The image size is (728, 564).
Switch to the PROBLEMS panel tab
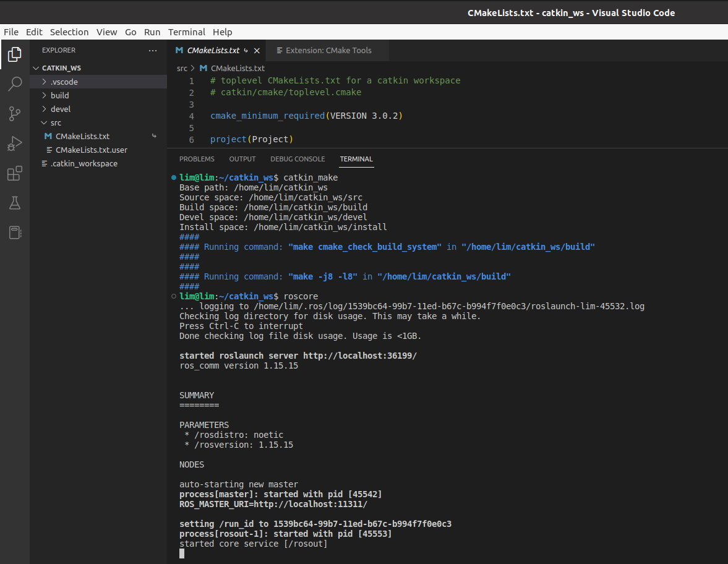197,159
